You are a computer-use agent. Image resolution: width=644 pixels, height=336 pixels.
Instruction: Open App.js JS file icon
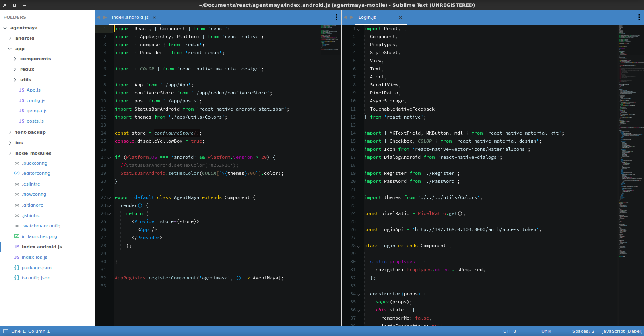coord(22,90)
